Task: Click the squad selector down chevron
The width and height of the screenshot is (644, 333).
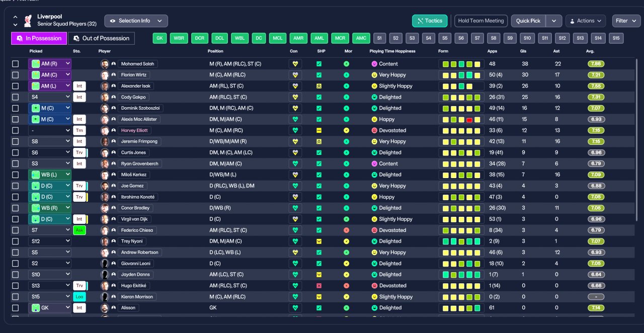Action: coord(15,25)
